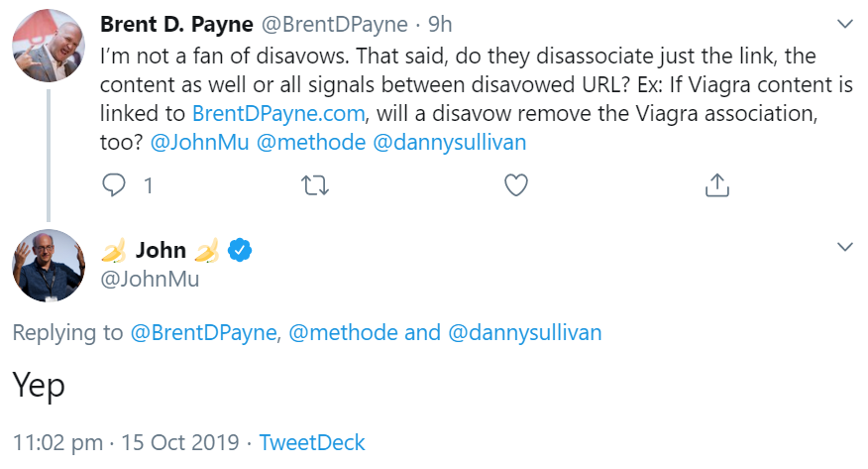The height and width of the screenshot is (469, 868).
Task: Open John's profile picture
Action: tap(49, 266)
